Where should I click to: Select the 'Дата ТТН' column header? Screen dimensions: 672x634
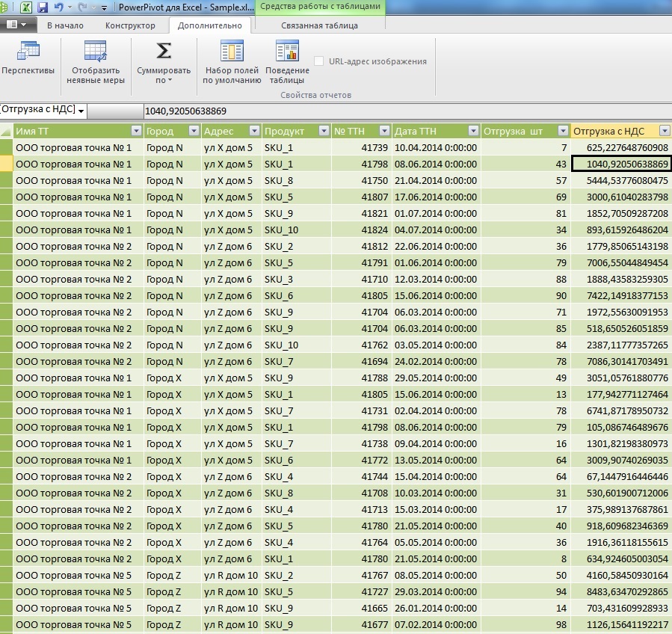pyautogui.click(x=416, y=131)
